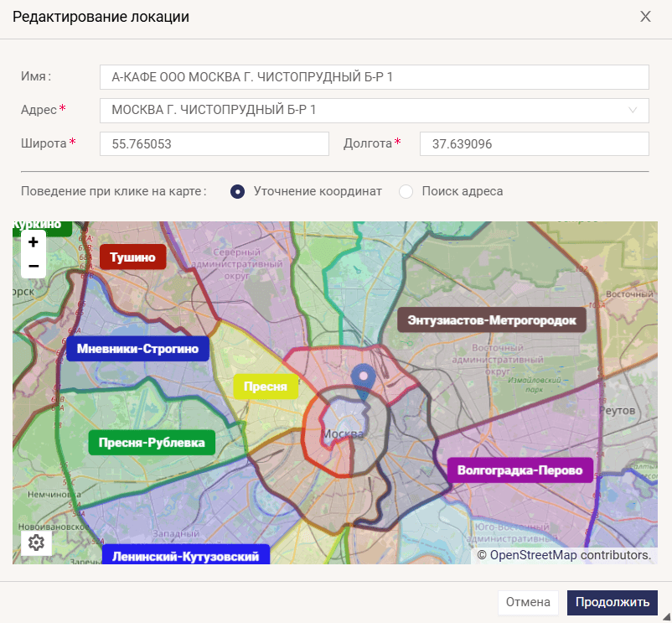Select 'Поиск адреса' radio option

click(x=406, y=191)
